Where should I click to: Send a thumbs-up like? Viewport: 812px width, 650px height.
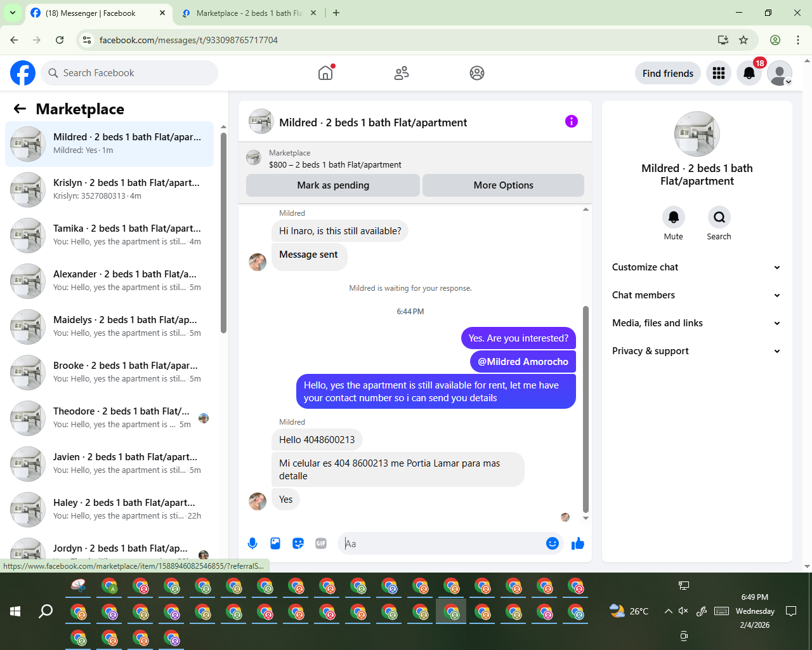pos(578,543)
